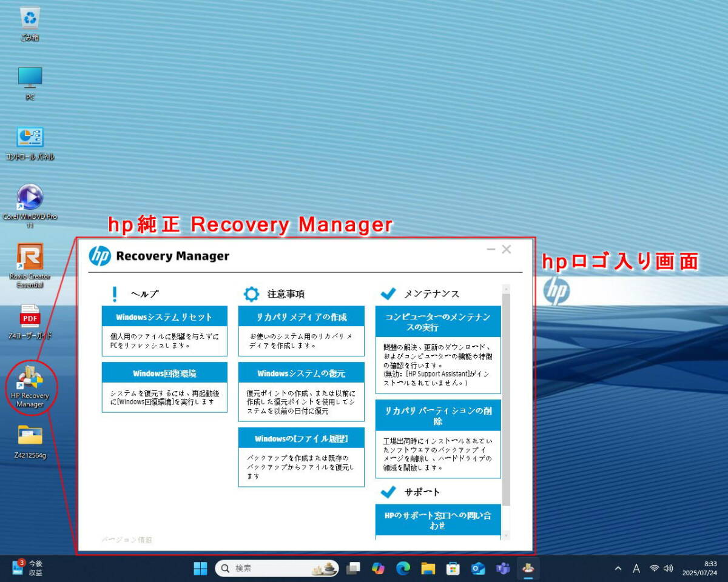Click description バックアップを作成または既存の
Image resolution: width=728 pixels, height=582 pixels.
(x=297, y=458)
